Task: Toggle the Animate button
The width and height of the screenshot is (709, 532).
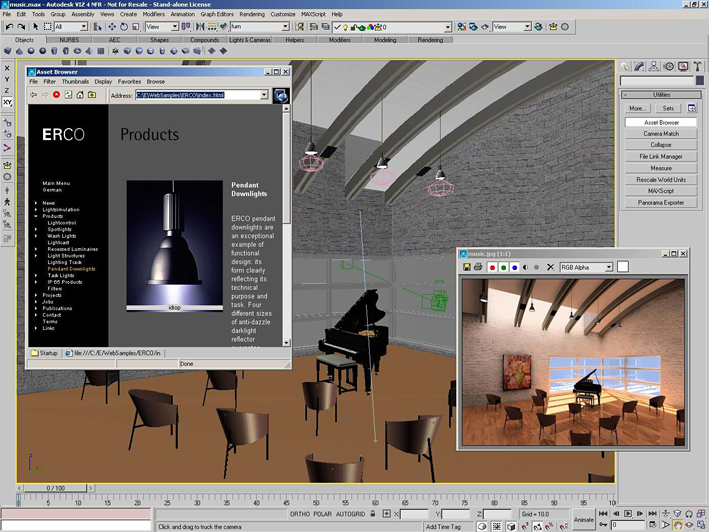Action: point(583,519)
